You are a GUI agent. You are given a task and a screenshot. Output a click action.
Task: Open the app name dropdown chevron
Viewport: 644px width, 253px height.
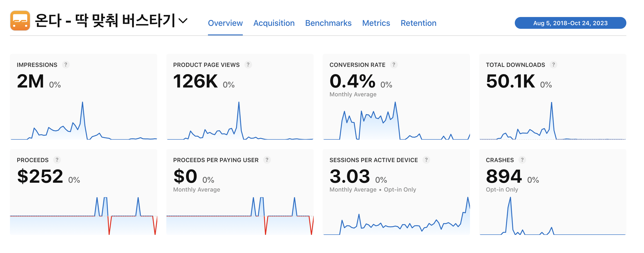tap(183, 21)
